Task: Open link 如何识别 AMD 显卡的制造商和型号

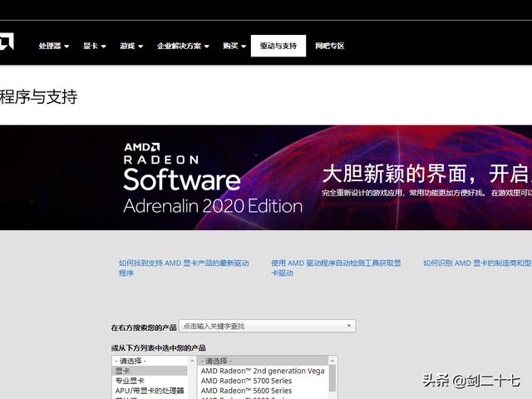Action: click(x=476, y=264)
